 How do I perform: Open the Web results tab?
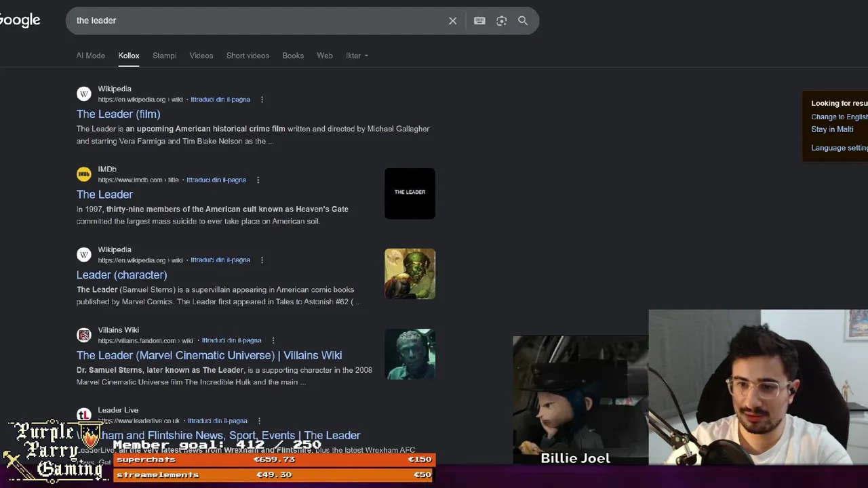pyautogui.click(x=325, y=56)
